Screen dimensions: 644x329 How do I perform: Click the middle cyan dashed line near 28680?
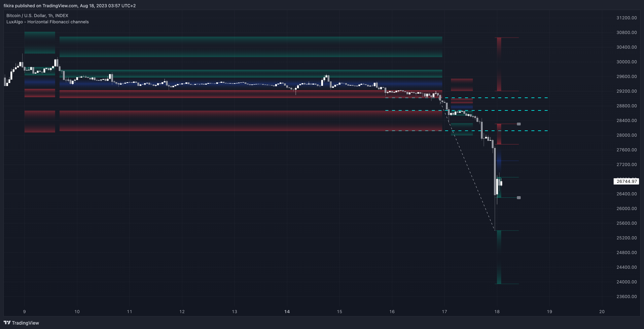tap(467, 110)
